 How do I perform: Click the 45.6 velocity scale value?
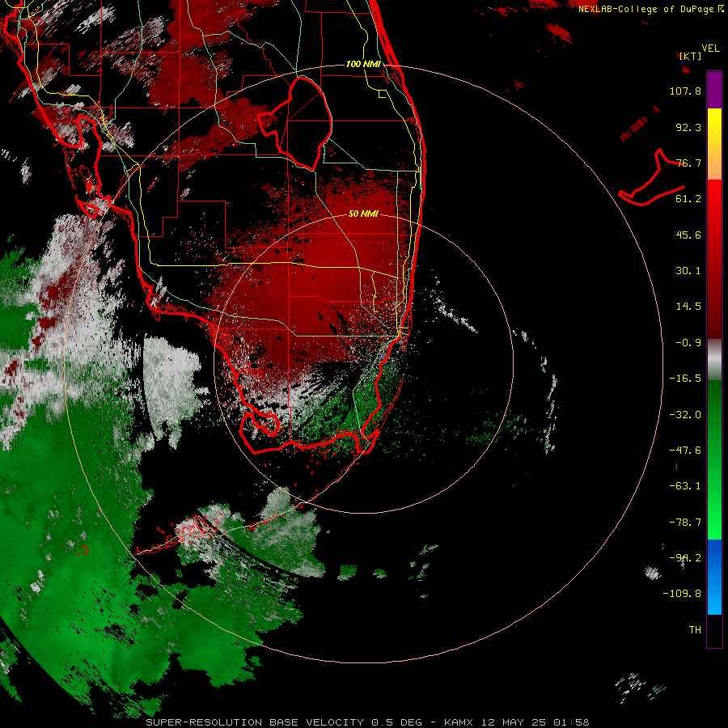point(688,235)
